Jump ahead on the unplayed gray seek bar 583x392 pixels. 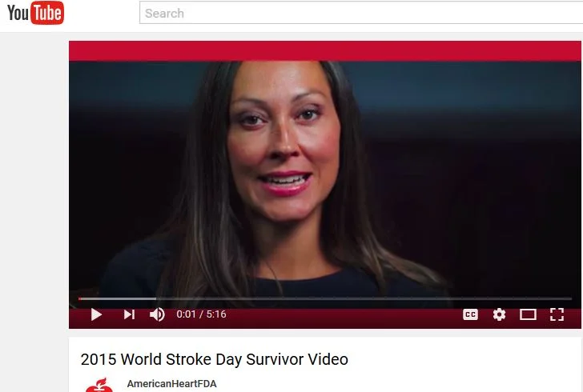click(364, 298)
